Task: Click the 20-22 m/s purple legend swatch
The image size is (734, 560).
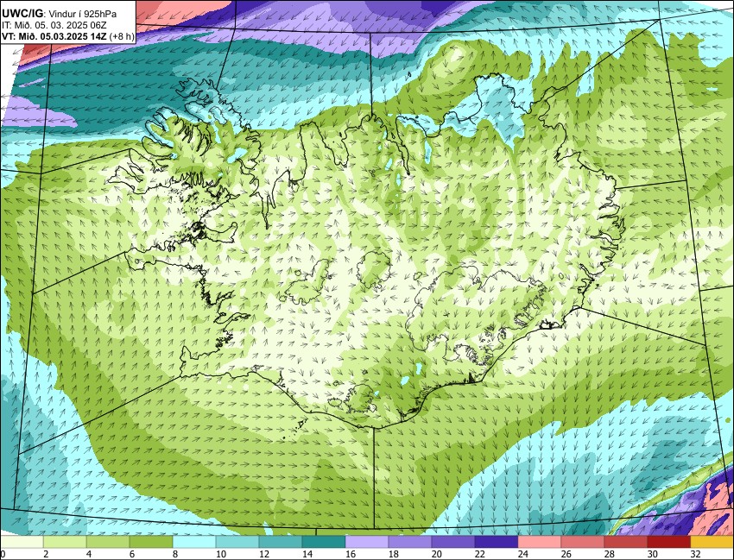Action: click(x=453, y=542)
